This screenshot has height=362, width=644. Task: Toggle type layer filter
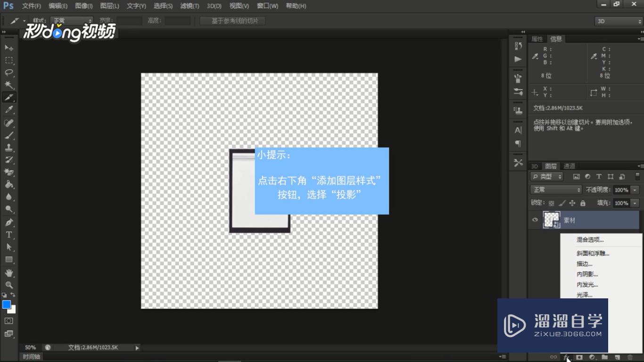(x=599, y=177)
